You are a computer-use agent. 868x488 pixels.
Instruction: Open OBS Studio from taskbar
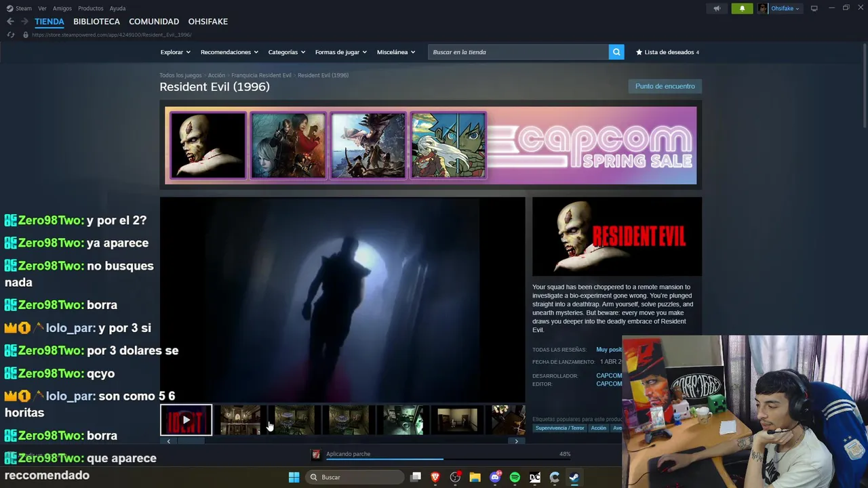[455, 477]
